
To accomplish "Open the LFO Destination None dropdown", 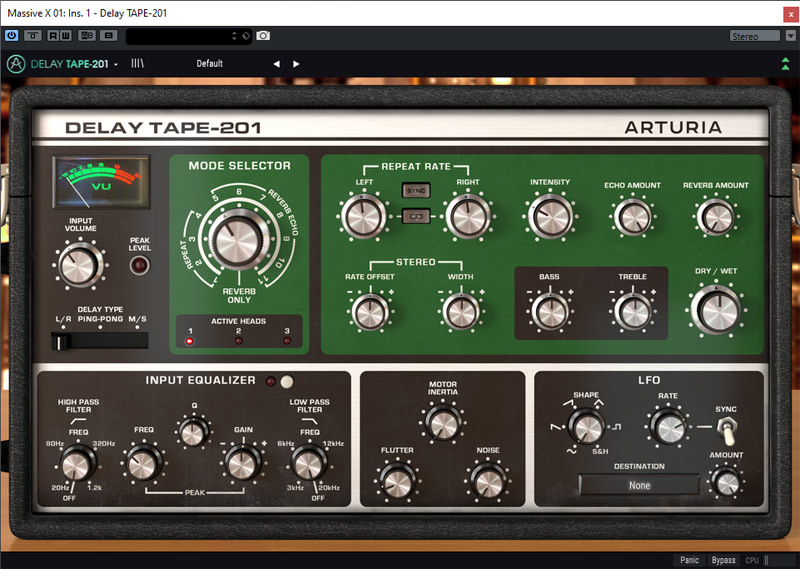I will click(639, 486).
